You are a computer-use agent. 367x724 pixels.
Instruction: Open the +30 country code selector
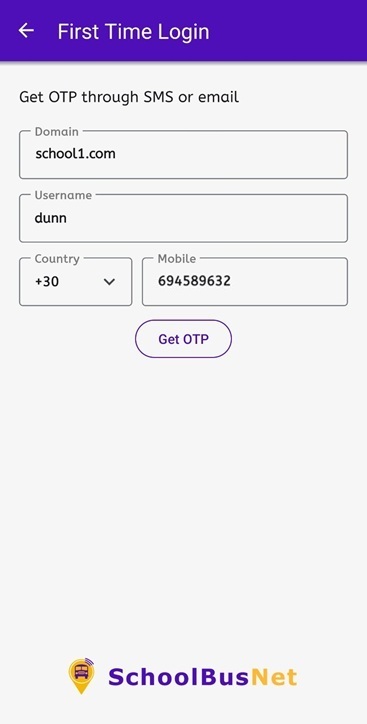click(x=76, y=282)
